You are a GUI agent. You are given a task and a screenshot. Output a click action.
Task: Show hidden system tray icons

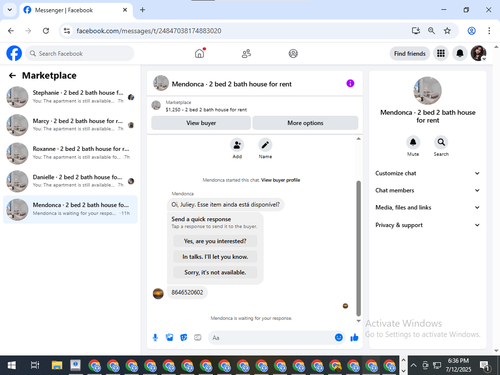[413, 365]
